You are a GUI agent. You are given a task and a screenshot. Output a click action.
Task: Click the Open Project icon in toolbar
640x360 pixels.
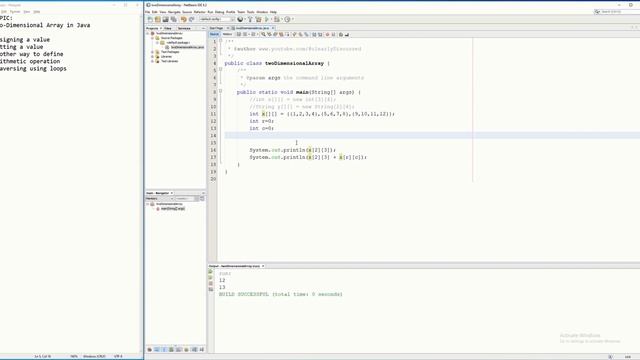[166, 19]
